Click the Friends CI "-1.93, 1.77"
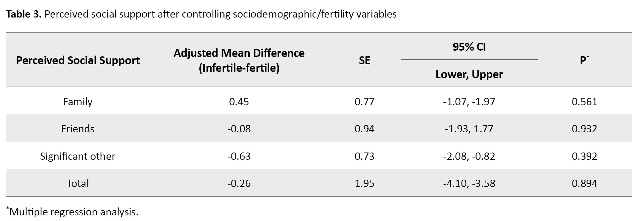 (x=469, y=129)
